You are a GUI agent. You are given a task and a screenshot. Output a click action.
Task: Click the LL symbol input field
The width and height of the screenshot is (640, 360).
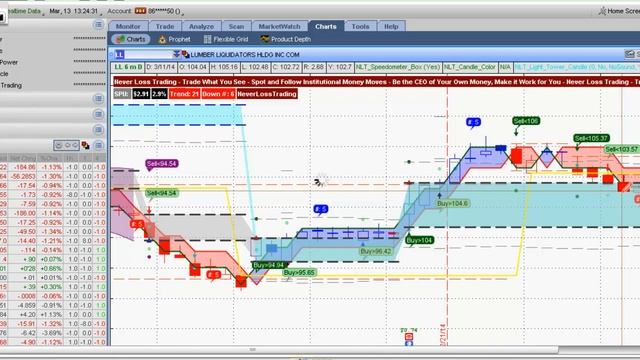click(x=144, y=54)
